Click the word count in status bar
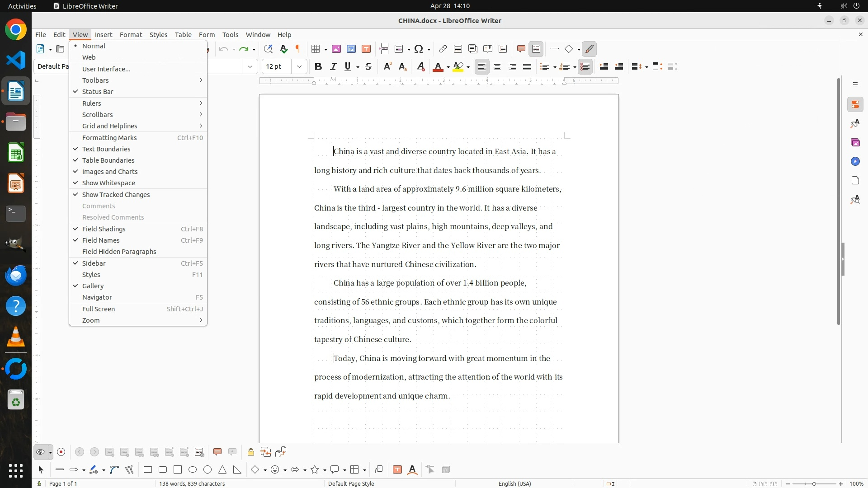 tap(192, 483)
